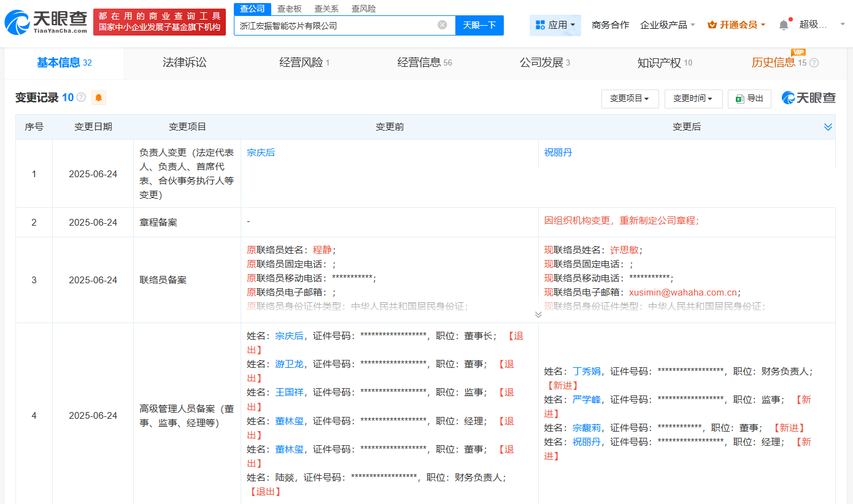Click the TianYanCha logo in header

coord(46,22)
